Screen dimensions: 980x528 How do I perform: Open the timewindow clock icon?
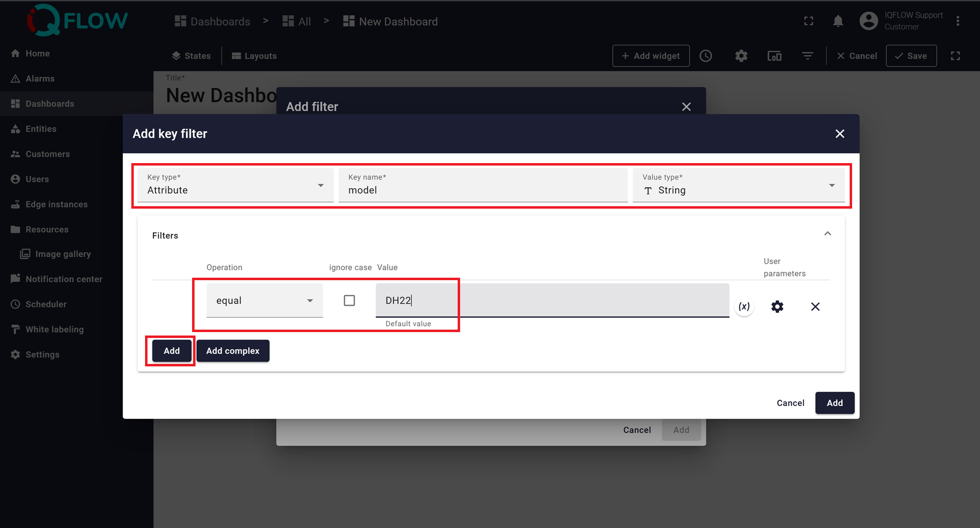706,56
